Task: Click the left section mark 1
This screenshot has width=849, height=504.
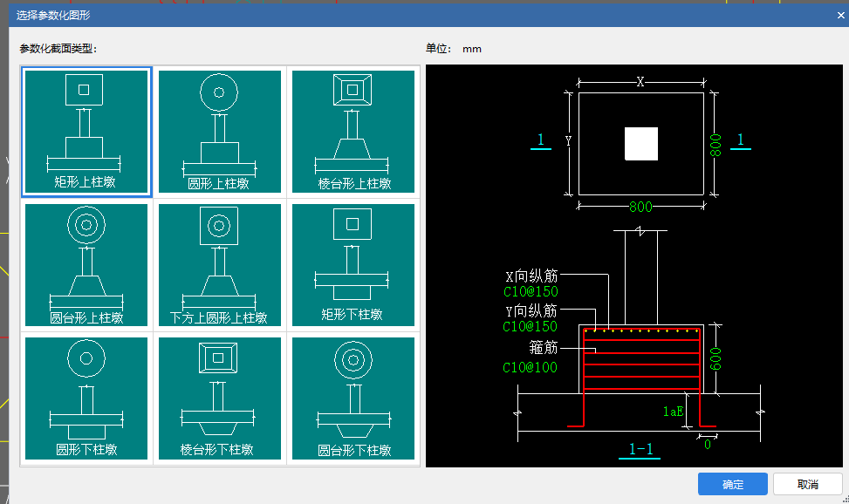Action: [x=540, y=140]
